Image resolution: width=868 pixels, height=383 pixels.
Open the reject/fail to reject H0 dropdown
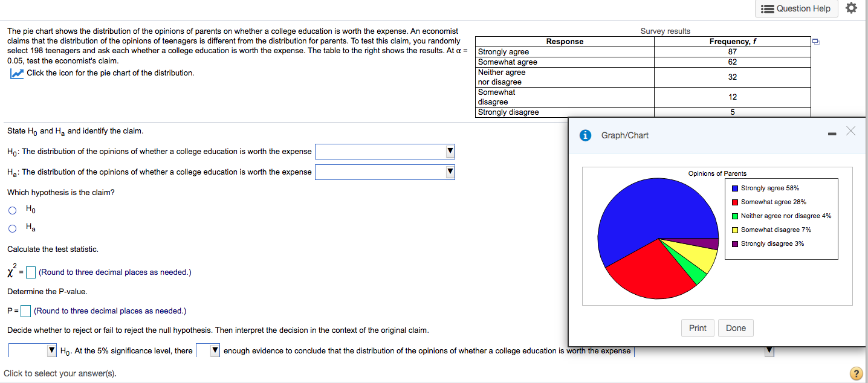click(33, 350)
